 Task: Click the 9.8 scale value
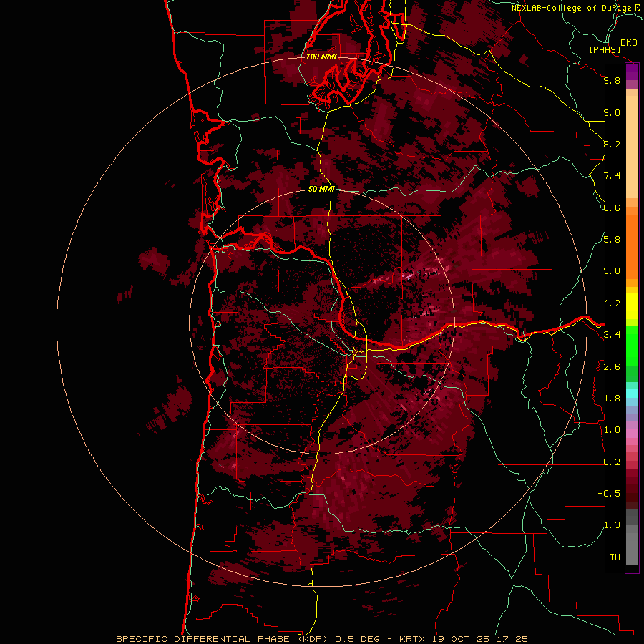coord(612,80)
